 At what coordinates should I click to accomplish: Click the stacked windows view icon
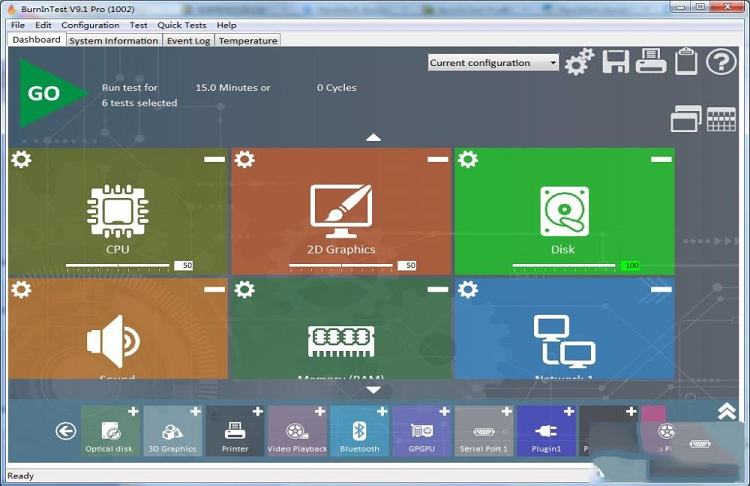coord(685,120)
